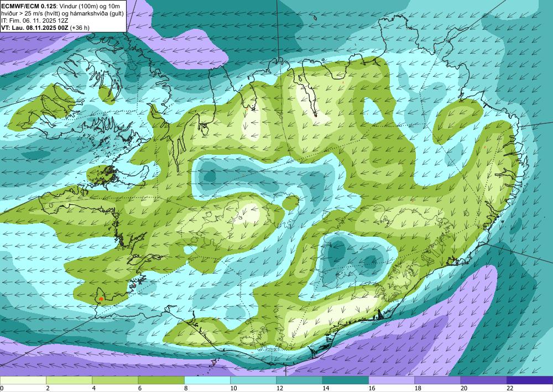Click the legend label '8'
Image resolution: width=553 pixels, height=392 pixels.
tap(186, 388)
